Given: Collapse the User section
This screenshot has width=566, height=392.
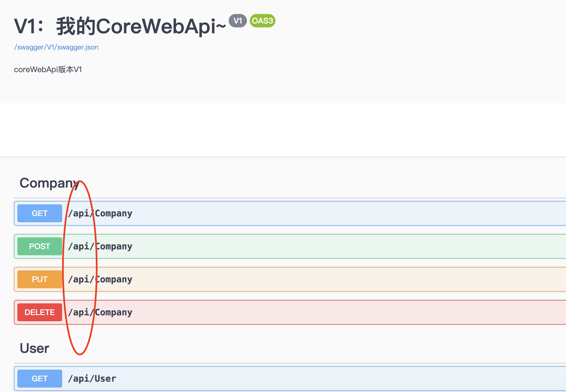Looking at the screenshot, I should tap(34, 348).
